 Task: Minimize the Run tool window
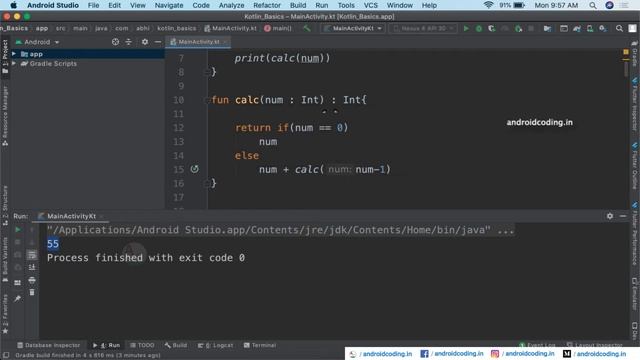(x=623, y=216)
